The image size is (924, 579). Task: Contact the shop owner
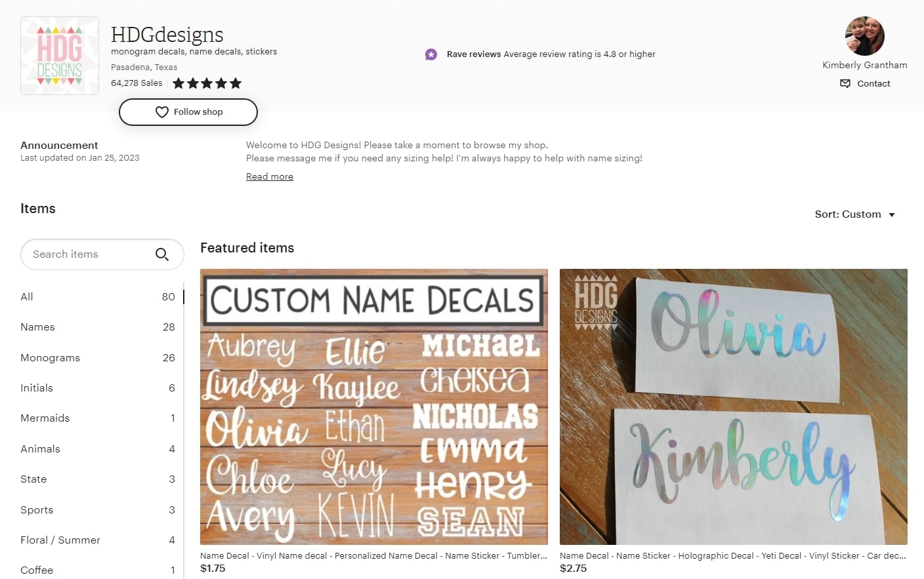pos(865,83)
